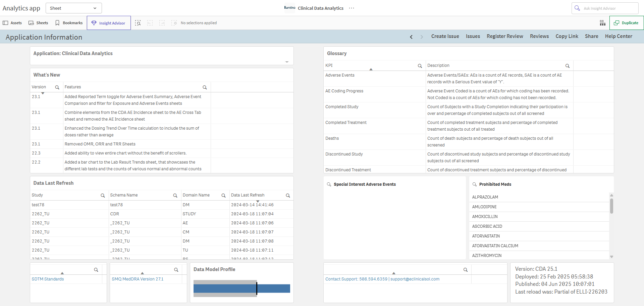The height and width of the screenshot is (306, 644).
Task: Open the smart search tool
Action: coord(138,23)
